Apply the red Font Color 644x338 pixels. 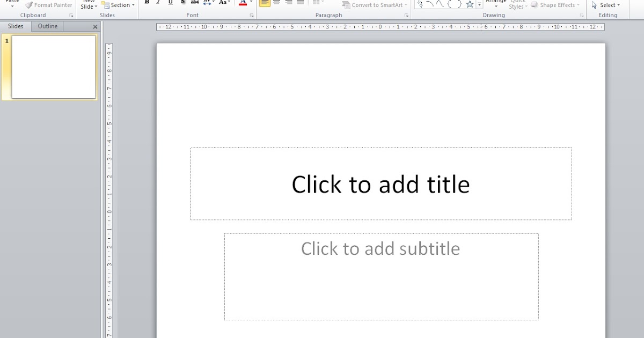pyautogui.click(x=243, y=2)
